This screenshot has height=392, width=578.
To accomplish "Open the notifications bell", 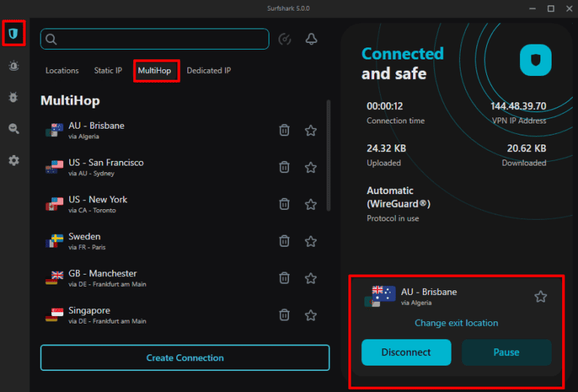I will [312, 39].
